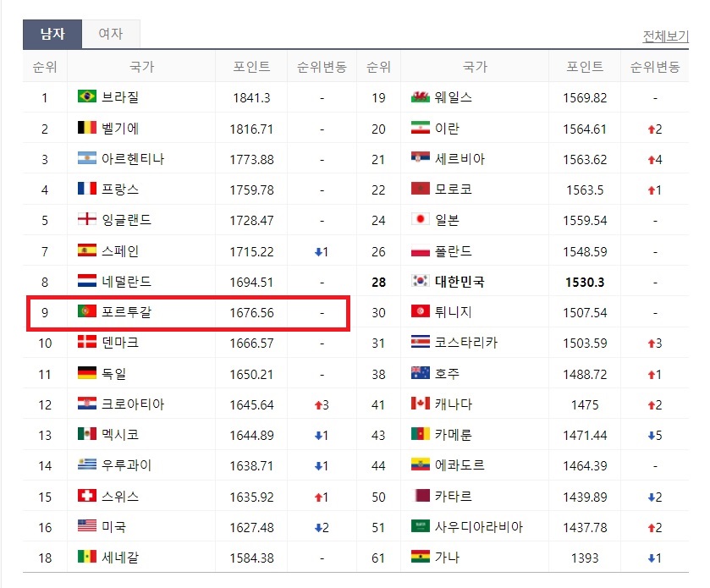Click the Croatia flag icon
The width and height of the screenshot is (710, 588).
coord(87,404)
